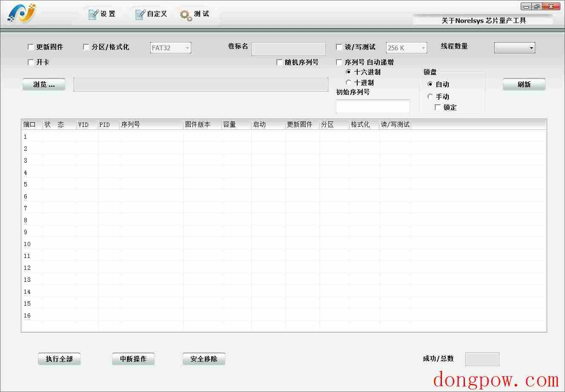Click the 卷标名 input field

[289, 49]
